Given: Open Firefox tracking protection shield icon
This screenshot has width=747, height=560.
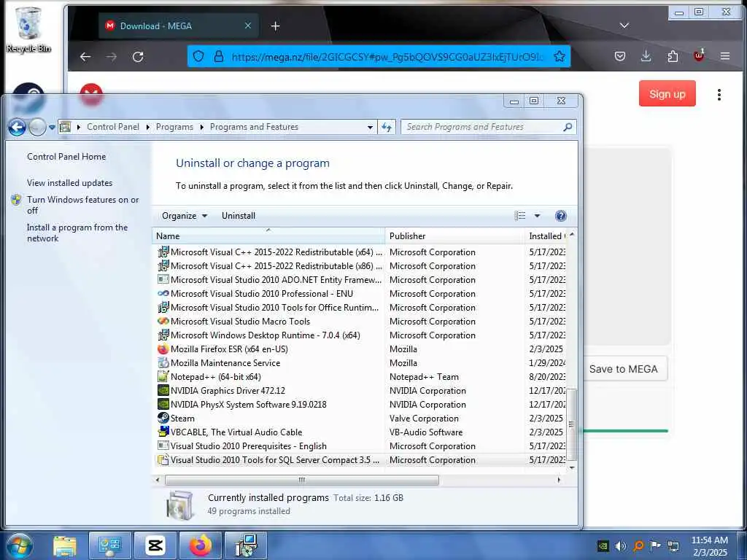Looking at the screenshot, I should tap(198, 57).
